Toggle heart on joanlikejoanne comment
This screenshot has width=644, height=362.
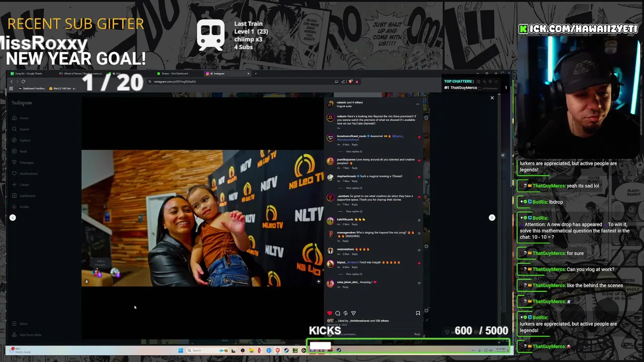[x=419, y=161]
